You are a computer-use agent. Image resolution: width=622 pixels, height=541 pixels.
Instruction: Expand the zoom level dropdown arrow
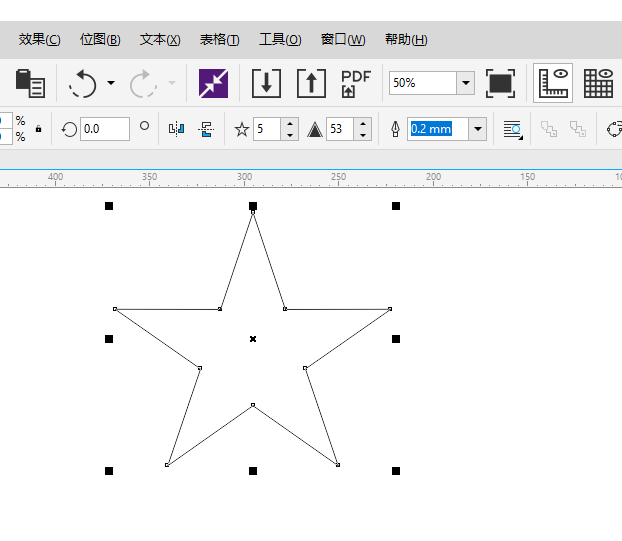coord(466,83)
